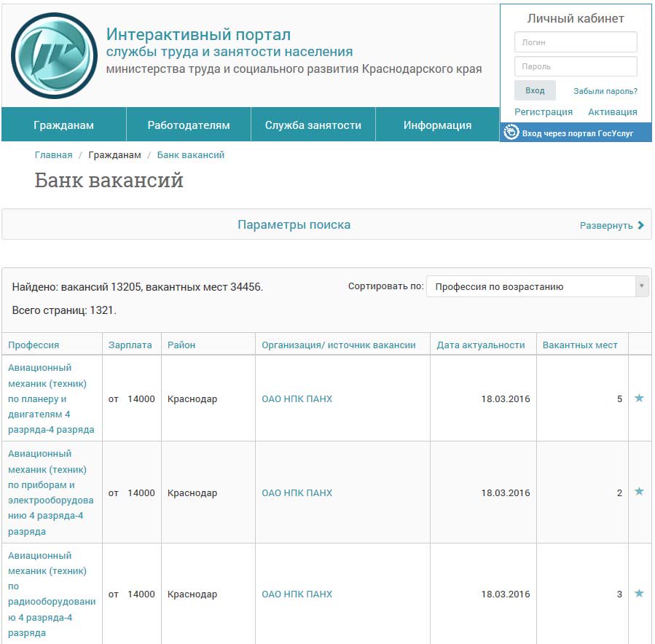The image size is (655, 644).
Task: Open the Информация menu
Action: tap(437, 125)
